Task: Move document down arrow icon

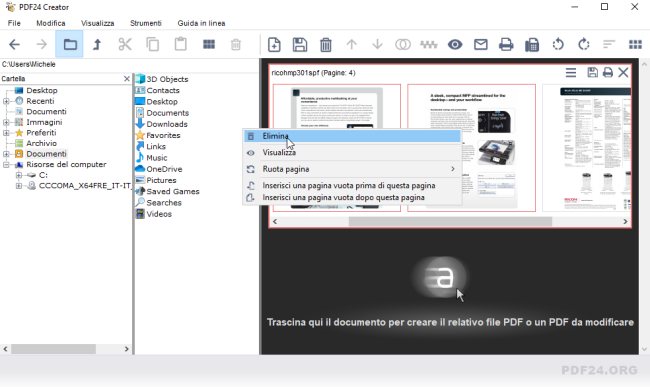Action: click(377, 44)
